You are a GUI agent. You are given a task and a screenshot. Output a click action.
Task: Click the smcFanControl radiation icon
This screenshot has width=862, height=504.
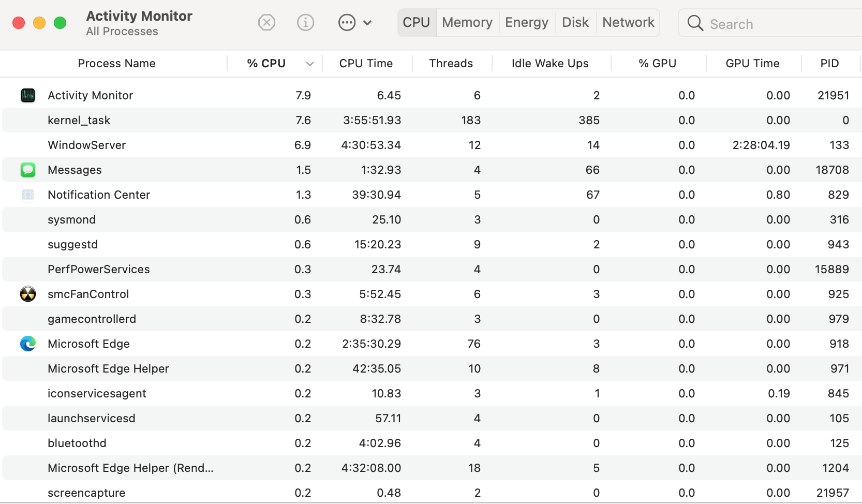click(28, 294)
